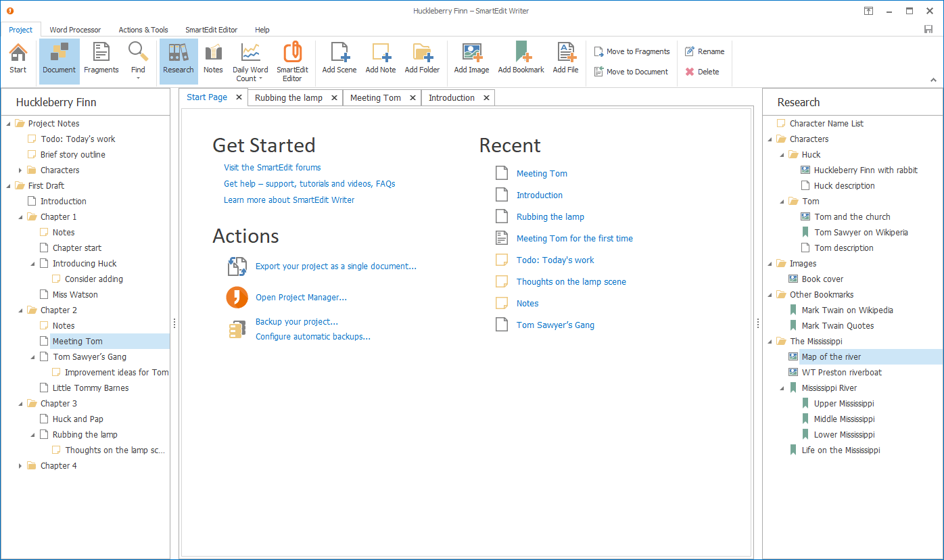
Task: Toggle the Document view
Action: point(59,61)
